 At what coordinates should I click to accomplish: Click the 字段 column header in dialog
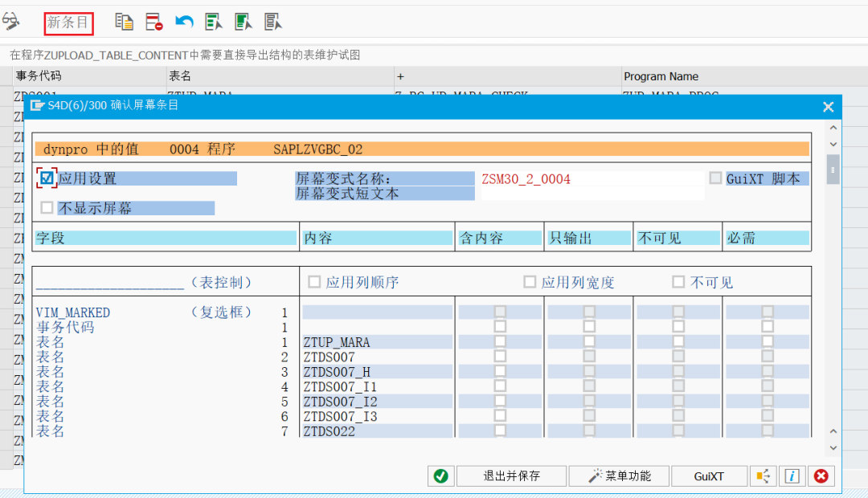tap(166, 238)
